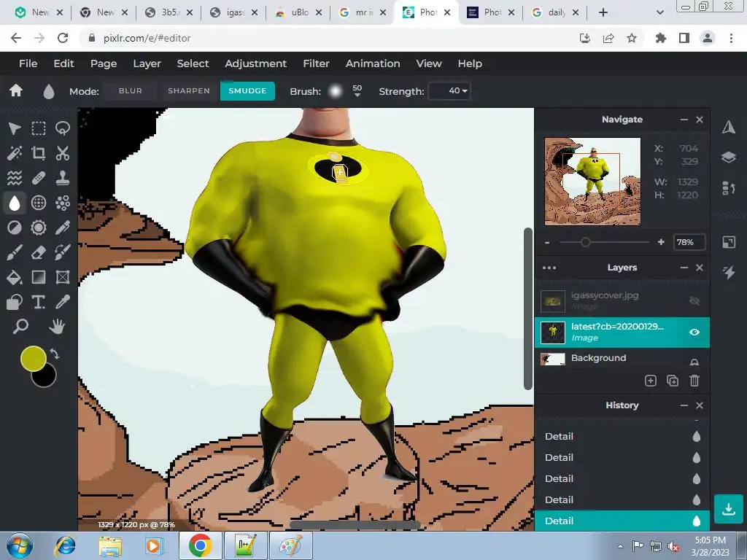
Task: Select the Heal bandage tool
Action: [39, 178]
